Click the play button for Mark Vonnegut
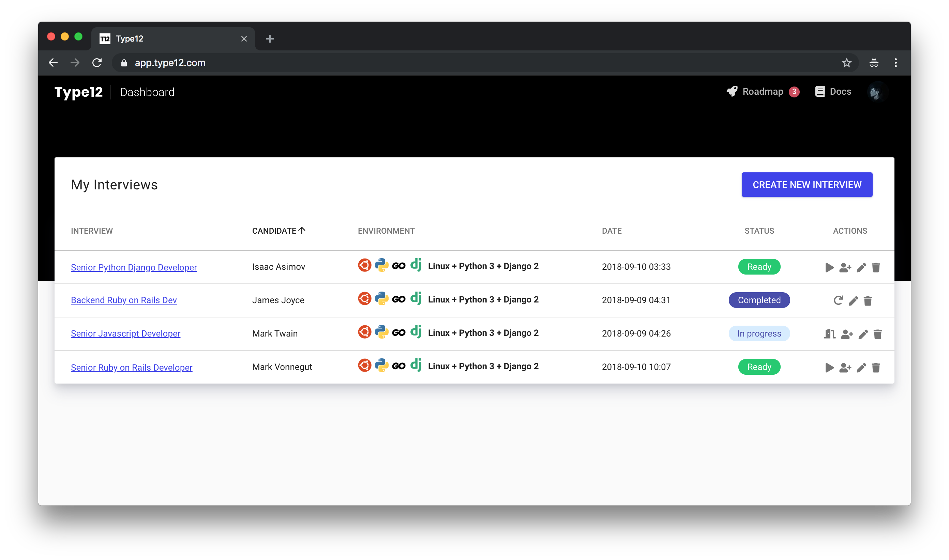The height and width of the screenshot is (560, 949). pyautogui.click(x=829, y=367)
